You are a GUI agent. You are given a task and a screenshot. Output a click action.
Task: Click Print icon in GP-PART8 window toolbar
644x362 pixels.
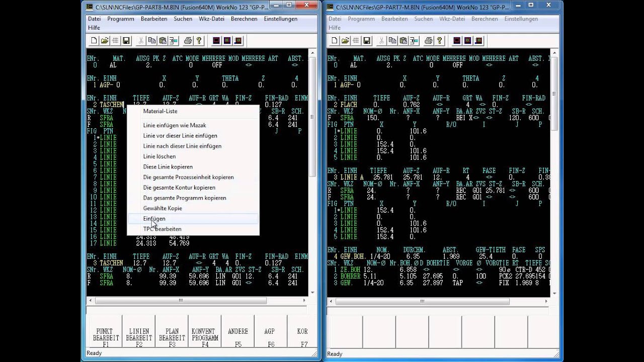(x=188, y=41)
